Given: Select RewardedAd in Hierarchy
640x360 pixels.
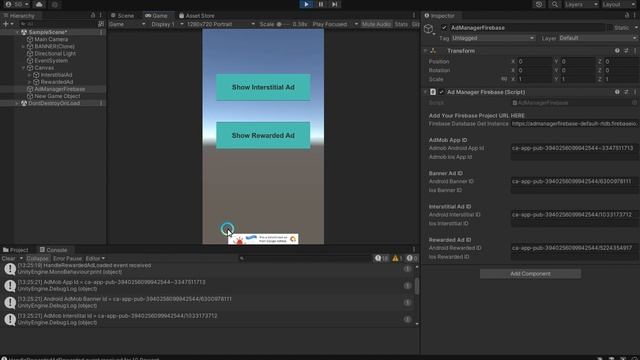Looking at the screenshot, I should coord(56,82).
